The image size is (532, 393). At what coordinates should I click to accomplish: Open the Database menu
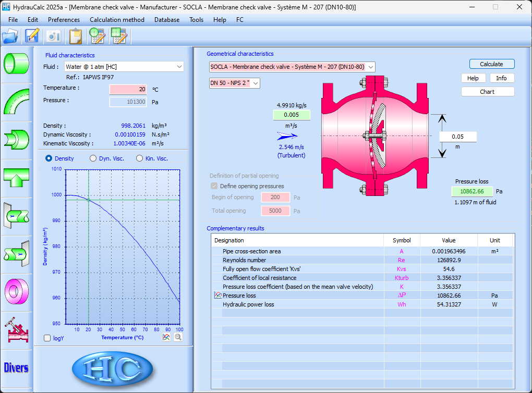pos(166,20)
